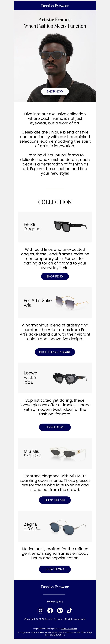
Task: Follow the Terms & Conditions link
Action: 69,629
